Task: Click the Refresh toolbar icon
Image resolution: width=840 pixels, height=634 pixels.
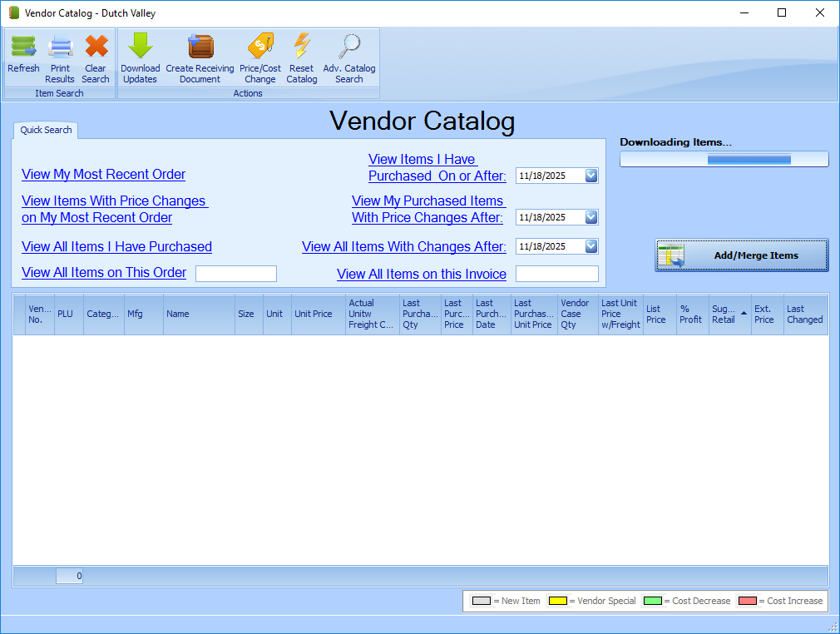Action: click(x=23, y=48)
